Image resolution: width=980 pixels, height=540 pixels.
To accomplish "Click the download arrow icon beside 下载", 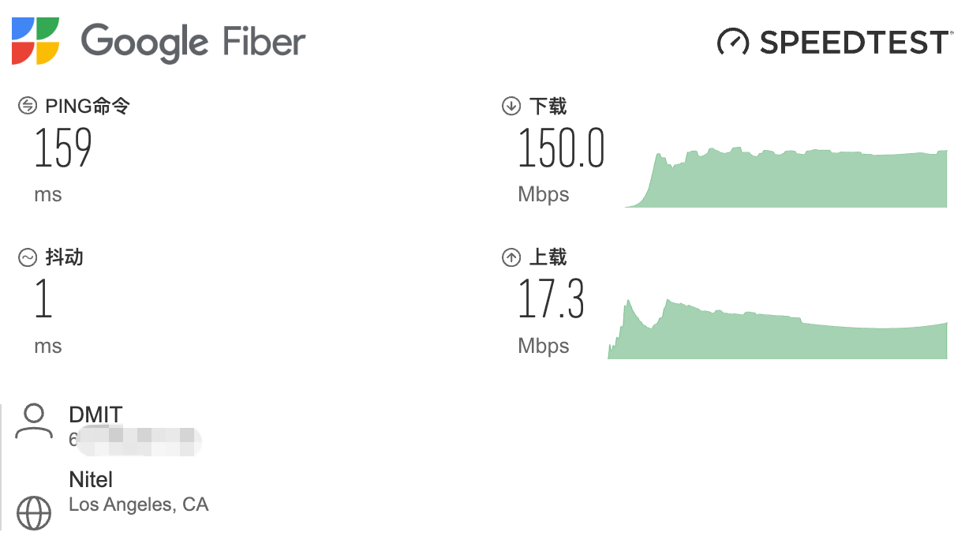I will point(511,106).
